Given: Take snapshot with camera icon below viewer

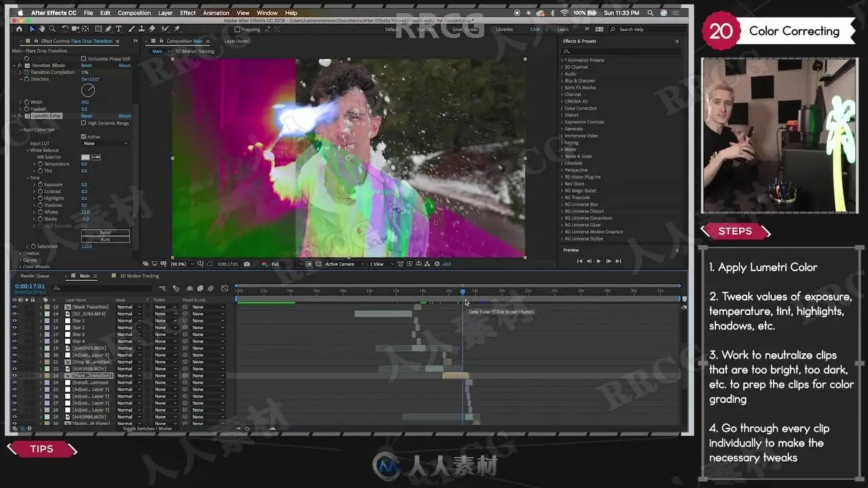Looking at the screenshot, I should pyautogui.click(x=246, y=264).
